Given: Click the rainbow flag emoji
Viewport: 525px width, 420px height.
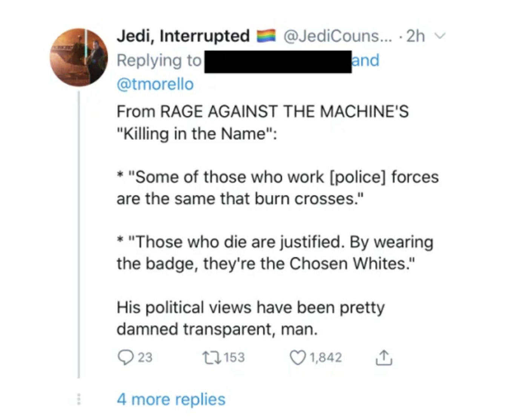Looking at the screenshot, I should (x=267, y=36).
